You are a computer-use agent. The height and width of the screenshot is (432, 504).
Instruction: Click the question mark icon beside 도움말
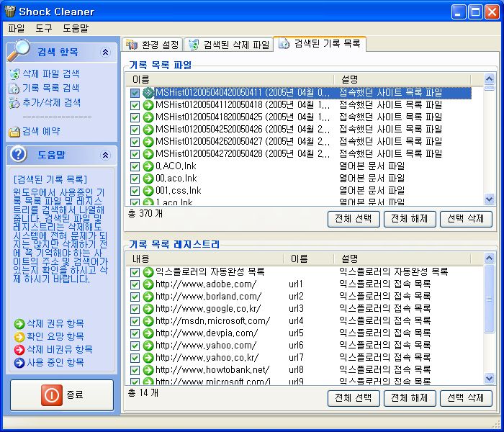pos(18,154)
